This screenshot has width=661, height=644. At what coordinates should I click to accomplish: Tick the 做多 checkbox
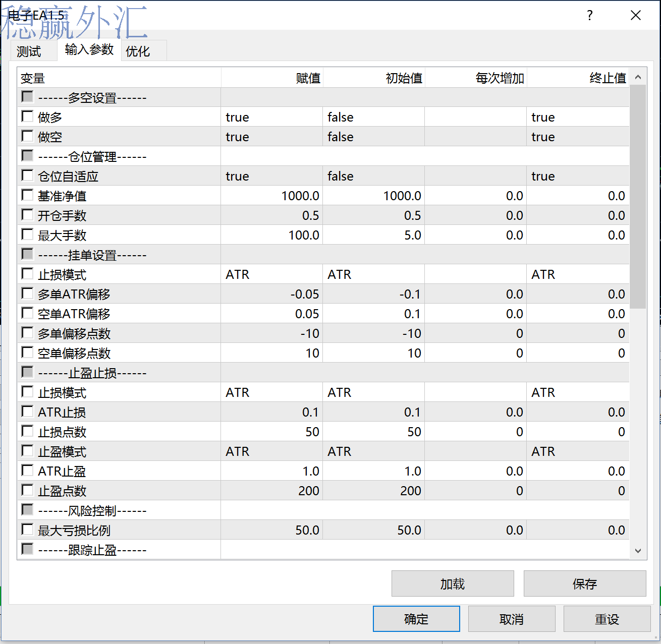click(x=27, y=116)
